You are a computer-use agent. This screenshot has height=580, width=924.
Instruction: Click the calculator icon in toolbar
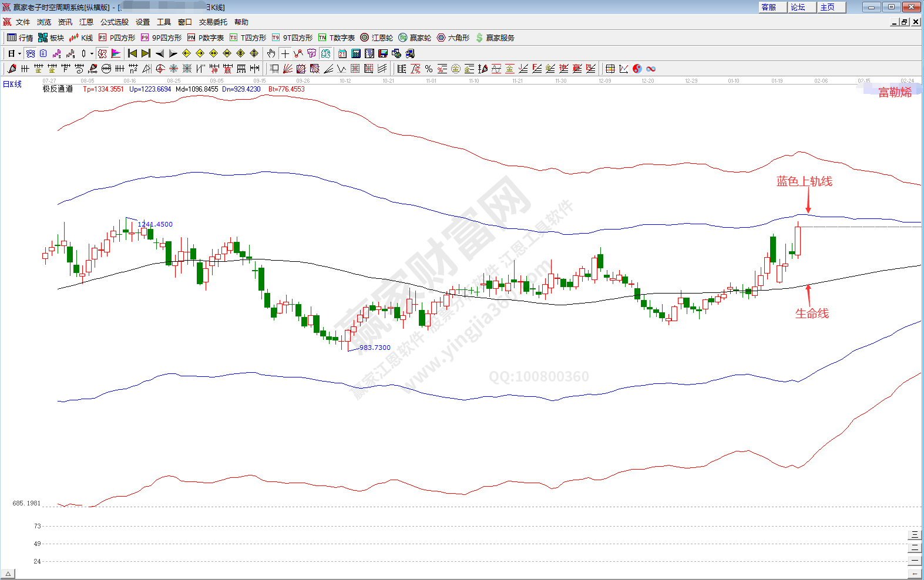click(356, 53)
